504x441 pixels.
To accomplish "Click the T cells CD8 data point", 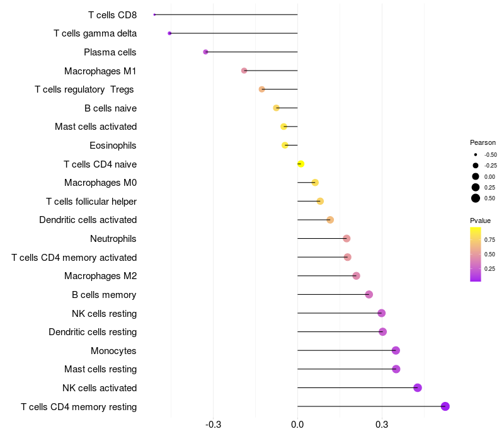I will [154, 14].
